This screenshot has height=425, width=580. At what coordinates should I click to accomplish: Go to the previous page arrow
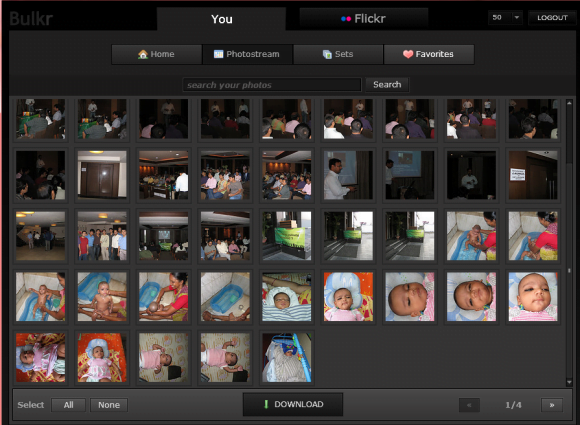click(469, 405)
